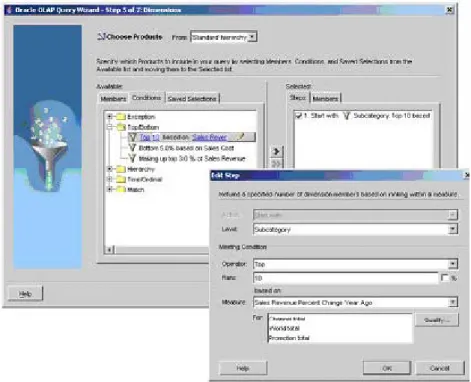Screen dimensions: 471x382
Task: Click the Top 10 link in condition
Action: (149, 137)
